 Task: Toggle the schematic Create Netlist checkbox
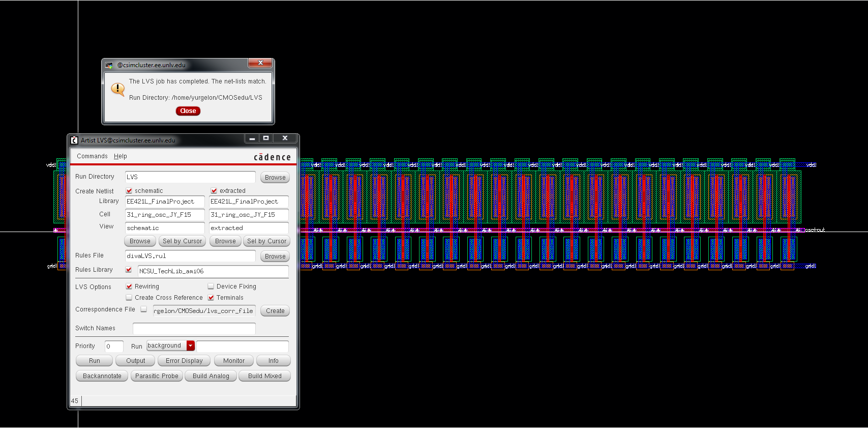pos(129,191)
